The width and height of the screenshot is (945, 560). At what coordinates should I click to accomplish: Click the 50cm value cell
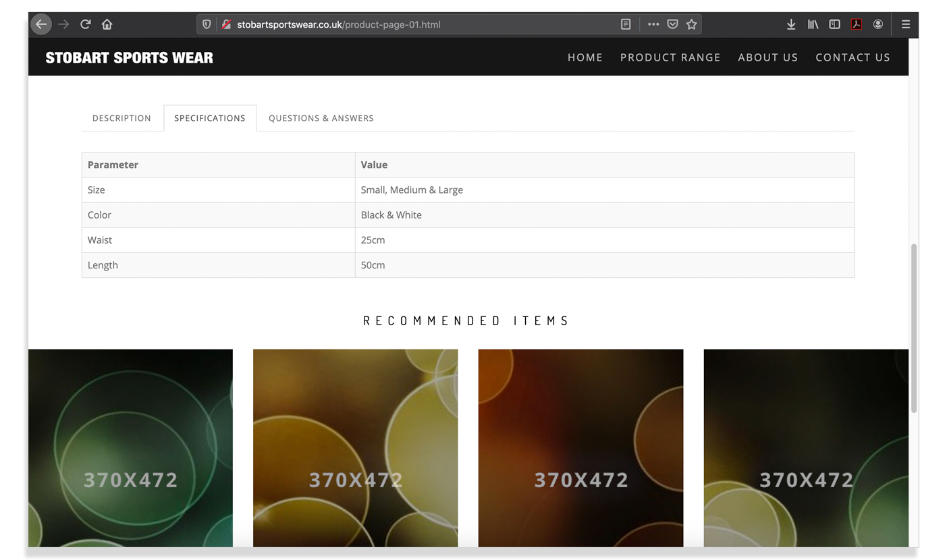(x=605, y=264)
